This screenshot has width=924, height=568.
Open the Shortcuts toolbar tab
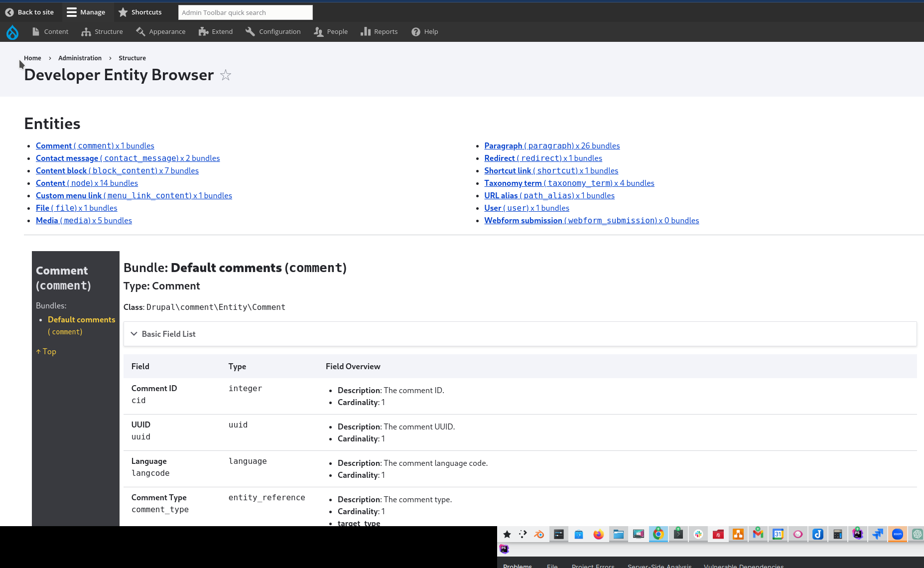(140, 12)
